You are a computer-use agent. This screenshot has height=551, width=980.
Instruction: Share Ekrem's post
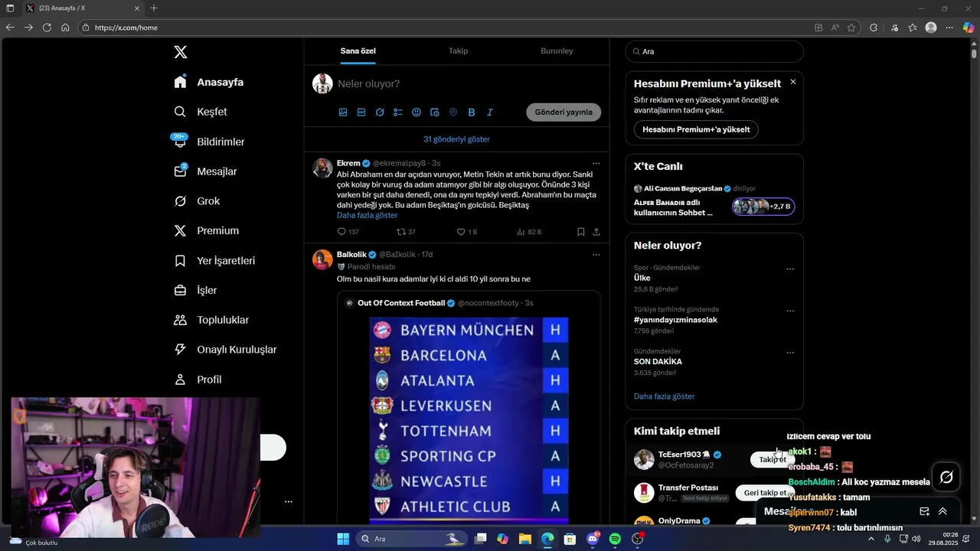coord(596,232)
